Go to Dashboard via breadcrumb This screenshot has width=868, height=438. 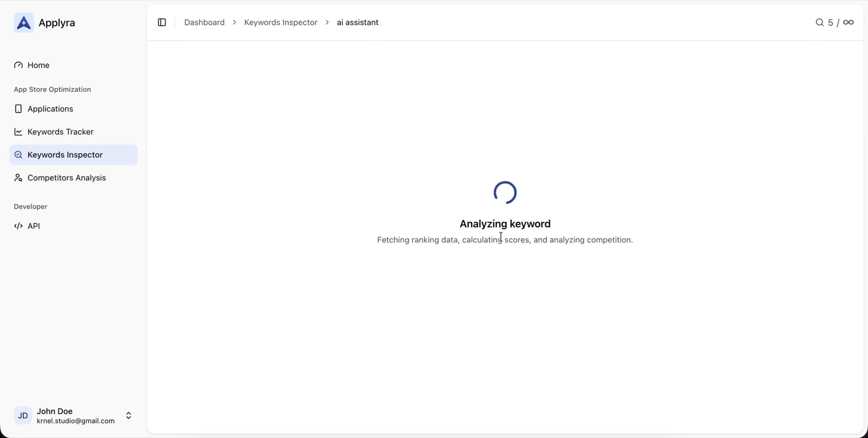click(x=204, y=23)
